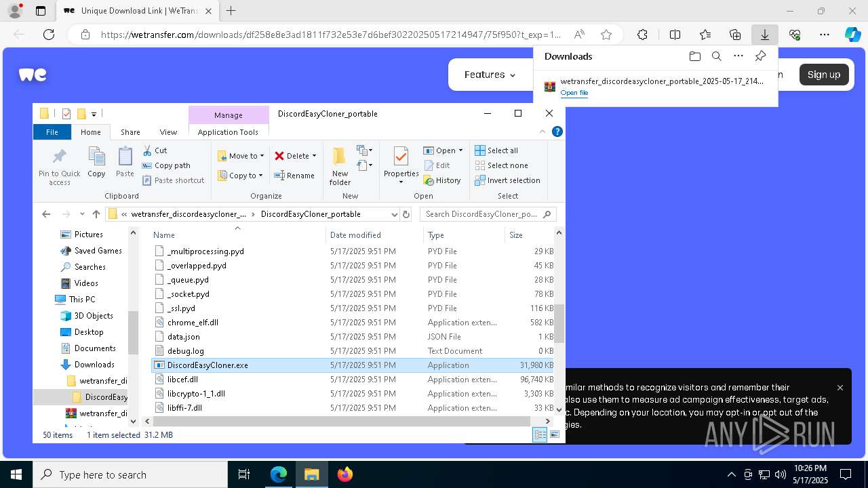Expand Delete dropdown arrow

314,156
